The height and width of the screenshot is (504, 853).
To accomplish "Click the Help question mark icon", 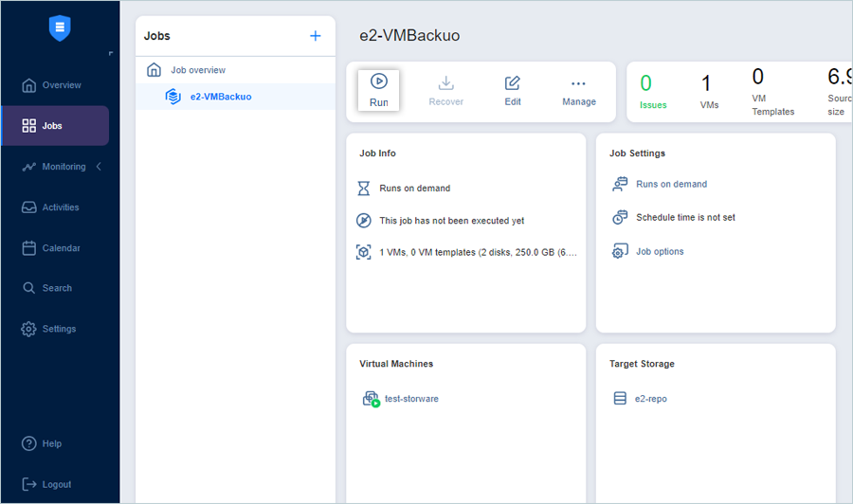I will point(28,443).
